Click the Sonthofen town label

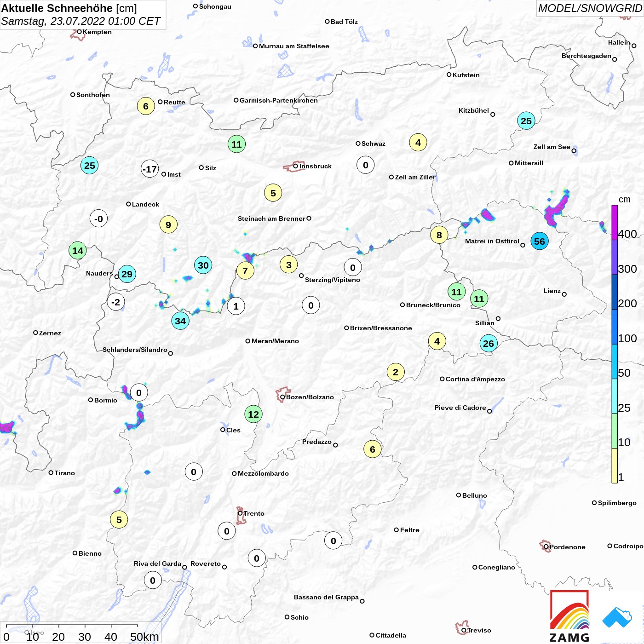coord(93,95)
